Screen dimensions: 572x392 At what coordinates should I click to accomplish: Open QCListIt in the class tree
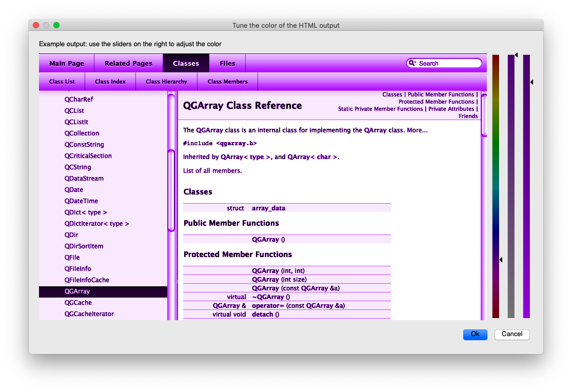pyautogui.click(x=76, y=122)
